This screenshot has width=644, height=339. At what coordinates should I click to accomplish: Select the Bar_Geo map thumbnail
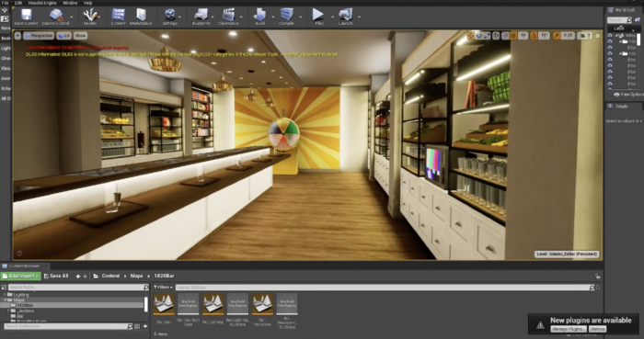(164, 304)
